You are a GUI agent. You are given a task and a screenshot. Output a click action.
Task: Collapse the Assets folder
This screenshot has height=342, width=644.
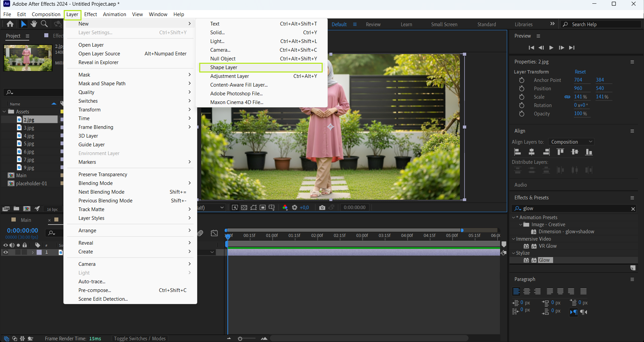point(4,112)
